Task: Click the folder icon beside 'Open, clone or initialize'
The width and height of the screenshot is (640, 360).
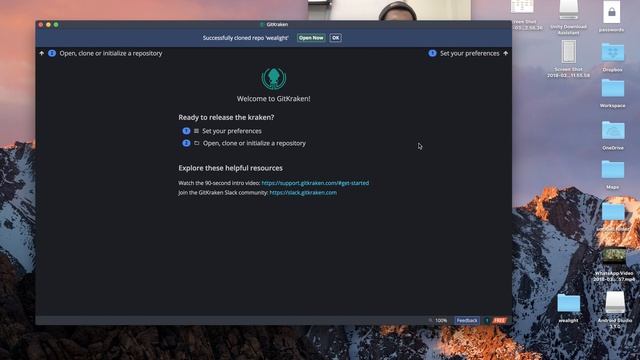Action: click(x=197, y=143)
